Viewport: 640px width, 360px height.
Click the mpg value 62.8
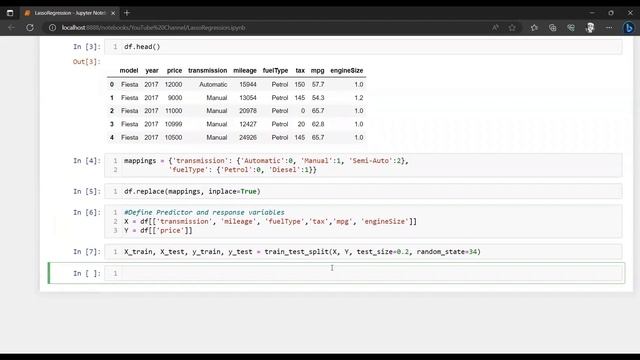point(318,124)
